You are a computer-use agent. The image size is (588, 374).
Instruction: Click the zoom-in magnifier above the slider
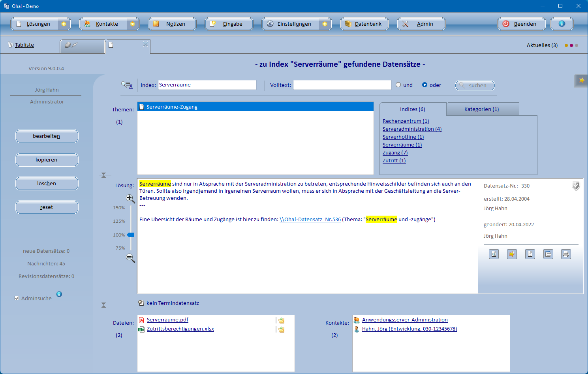coord(130,198)
